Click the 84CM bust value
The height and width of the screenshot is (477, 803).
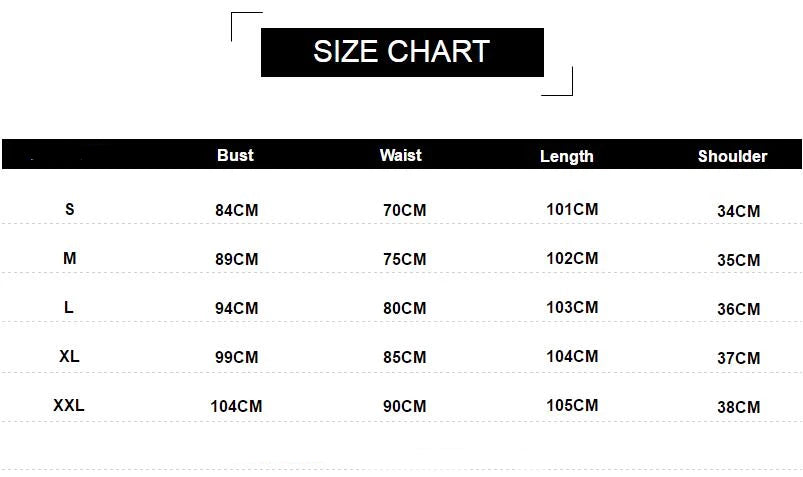coord(236,210)
